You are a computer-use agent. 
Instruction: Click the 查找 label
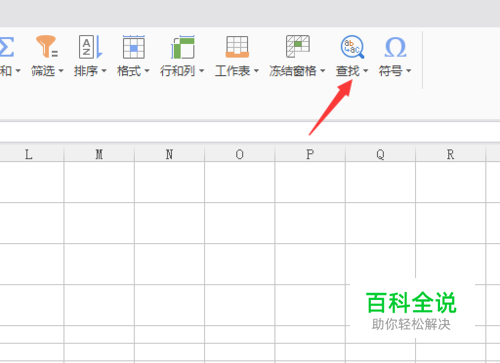(348, 71)
